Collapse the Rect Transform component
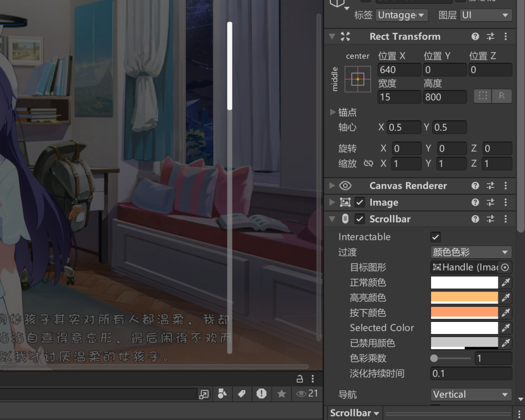This screenshot has height=420, width=525. (332, 36)
